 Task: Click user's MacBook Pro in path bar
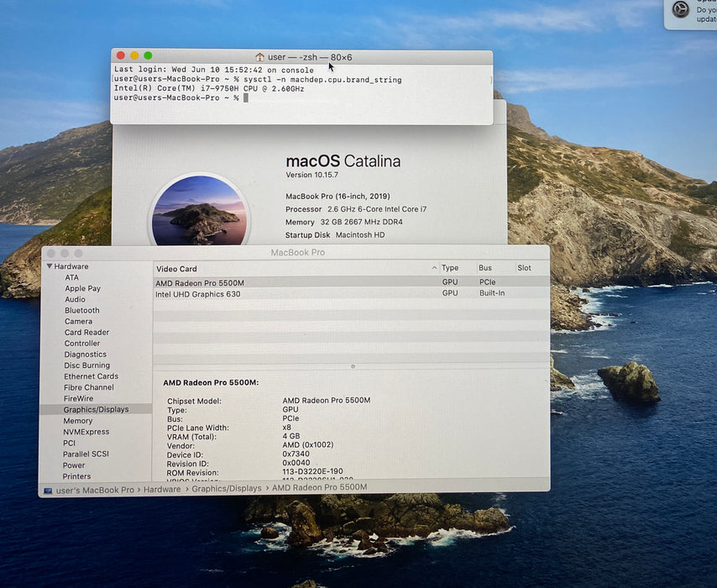[95, 490]
